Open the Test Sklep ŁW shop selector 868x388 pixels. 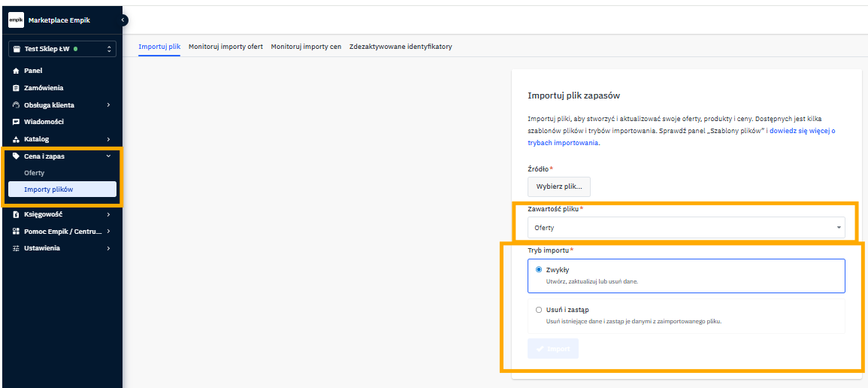click(x=62, y=50)
